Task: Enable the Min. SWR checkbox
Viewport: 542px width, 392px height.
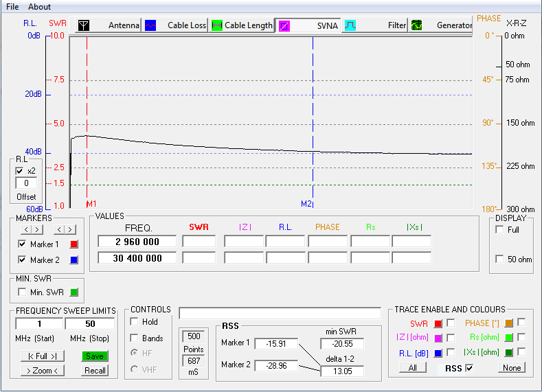Action: (22, 292)
